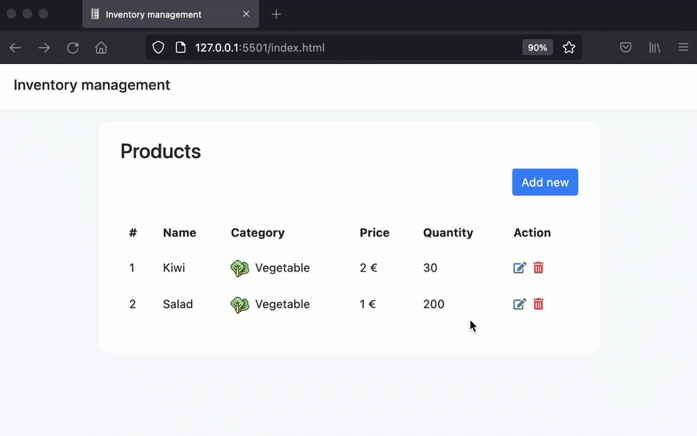Viewport: 697px width, 436px height.
Task: Show tracking protection shield info
Action: point(158,48)
